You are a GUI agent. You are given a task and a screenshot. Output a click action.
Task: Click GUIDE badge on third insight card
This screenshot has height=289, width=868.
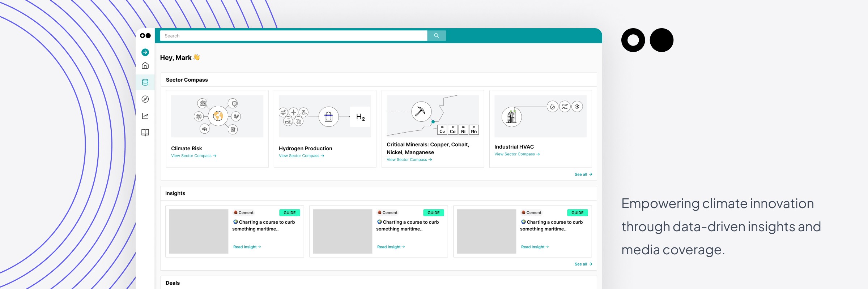pyautogui.click(x=578, y=213)
